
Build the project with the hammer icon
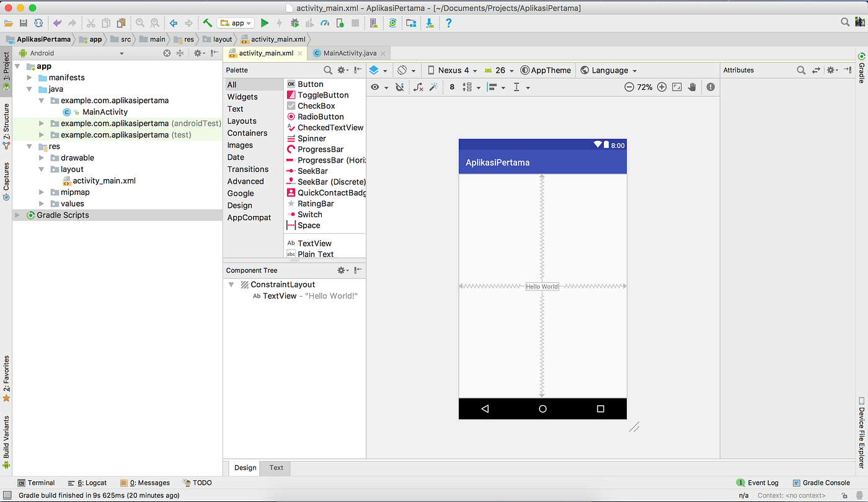point(207,22)
